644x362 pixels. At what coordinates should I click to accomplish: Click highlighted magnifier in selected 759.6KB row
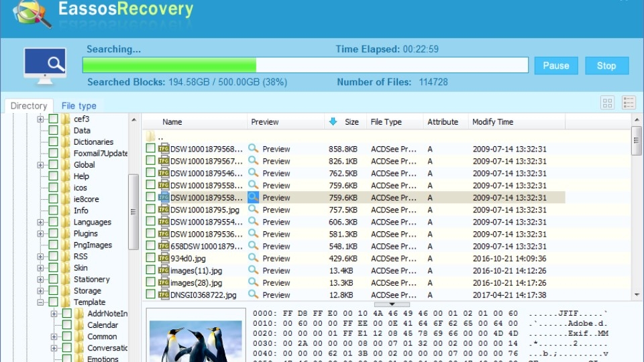tap(253, 197)
